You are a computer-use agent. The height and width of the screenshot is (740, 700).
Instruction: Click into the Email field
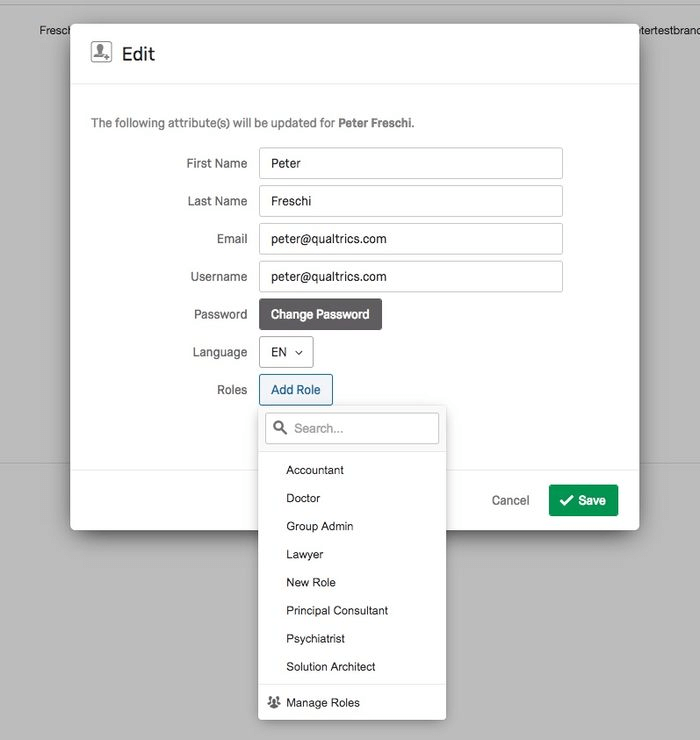click(x=411, y=239)
